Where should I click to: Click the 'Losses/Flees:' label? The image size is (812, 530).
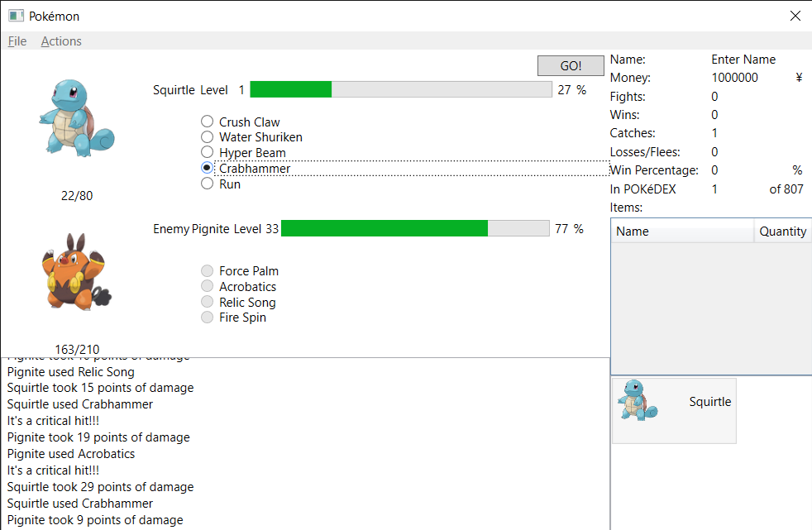click(x=645, y=152)
